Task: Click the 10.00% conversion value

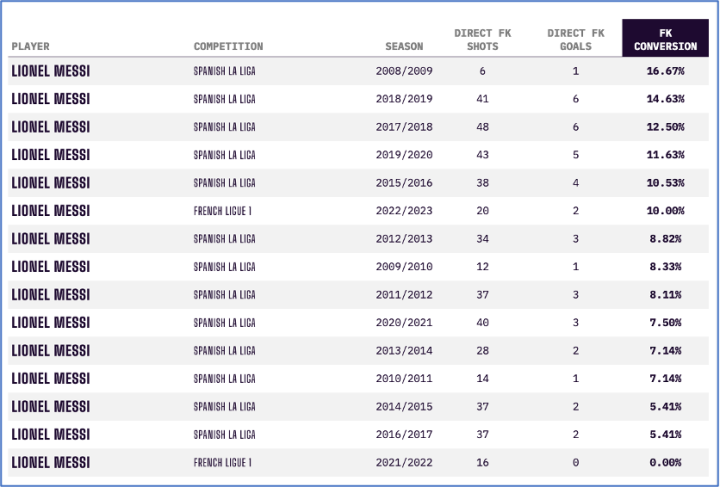Action: pyautogui.click(x=665, y=211)
